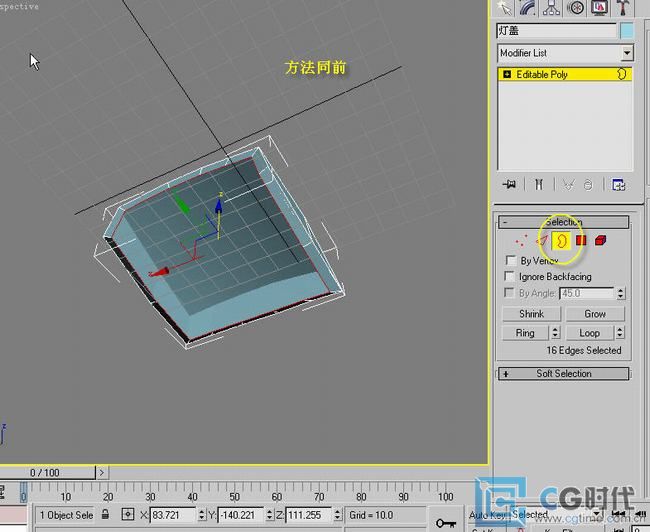Click the Ring selection button

[x=525, y=333]
